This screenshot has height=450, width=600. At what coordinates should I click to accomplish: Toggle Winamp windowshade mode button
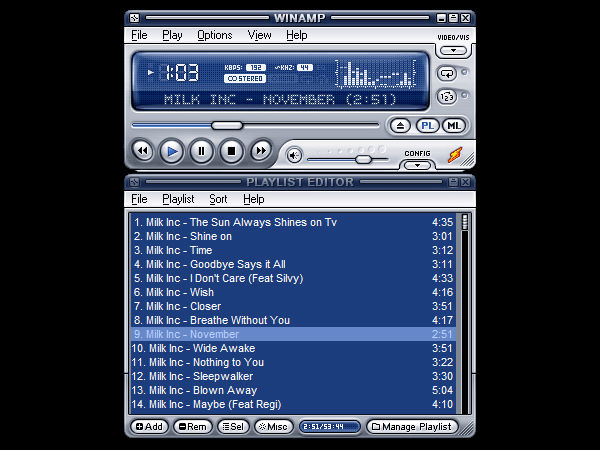coord(453,18)
